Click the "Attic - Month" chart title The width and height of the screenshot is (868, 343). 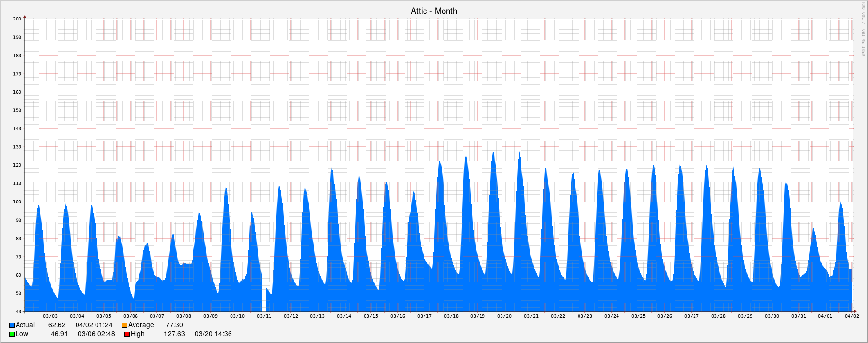pos(434,11)
